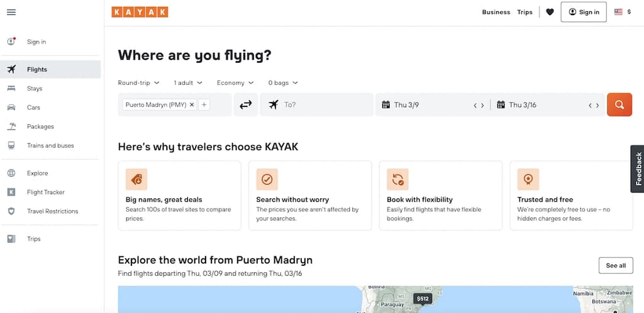Screen dimensions: 644x313
Task: Click the departure calendar icon
Action: tap(386, 105)
